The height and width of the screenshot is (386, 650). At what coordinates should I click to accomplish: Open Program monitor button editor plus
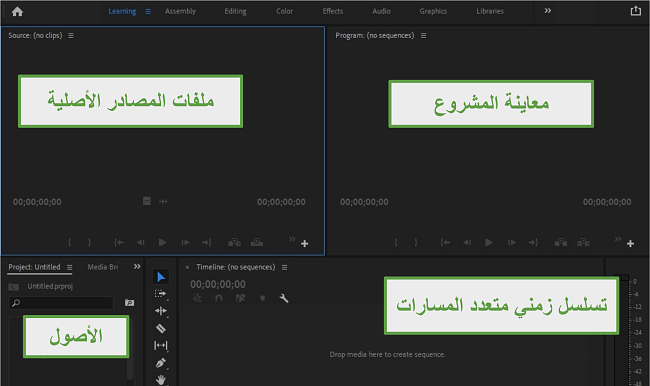click(631, 244)
